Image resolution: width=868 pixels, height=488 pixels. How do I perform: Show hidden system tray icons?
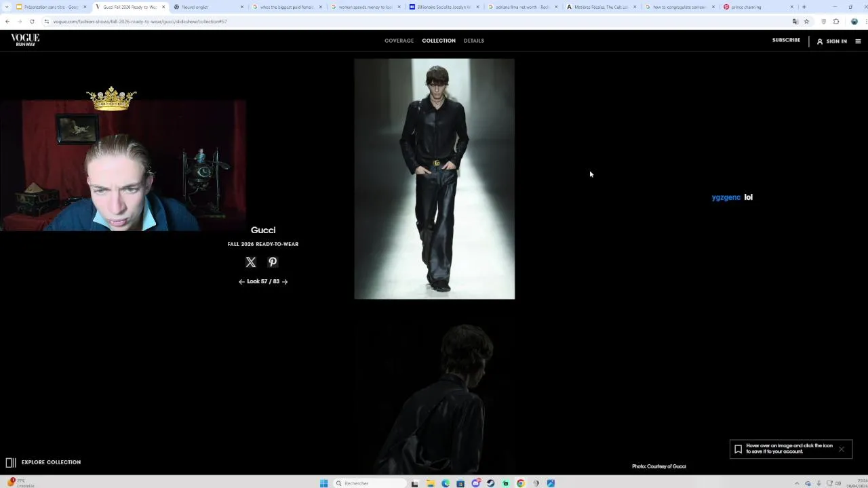tap(798, 483)
